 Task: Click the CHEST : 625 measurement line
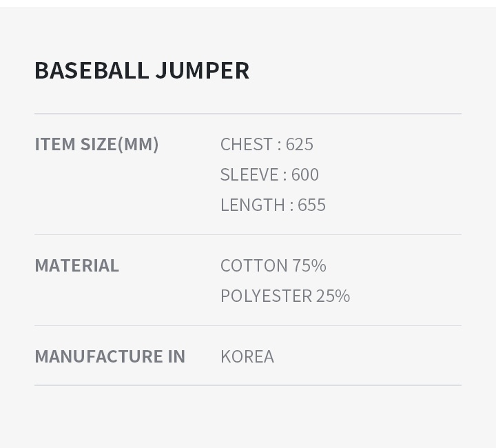267,144
